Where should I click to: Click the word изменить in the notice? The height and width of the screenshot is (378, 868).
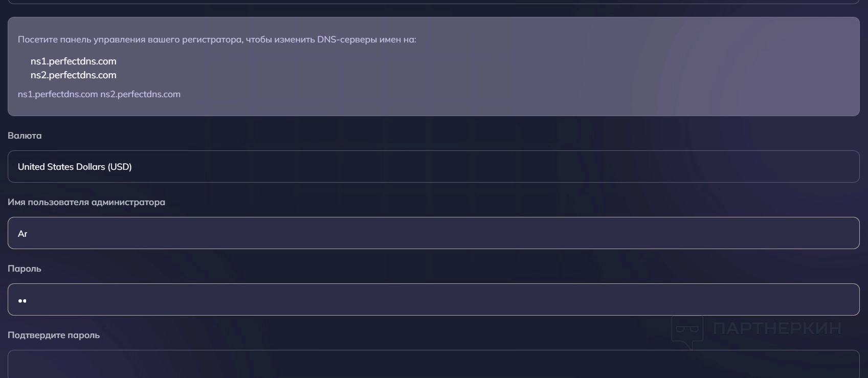click(x=294, y=39)
